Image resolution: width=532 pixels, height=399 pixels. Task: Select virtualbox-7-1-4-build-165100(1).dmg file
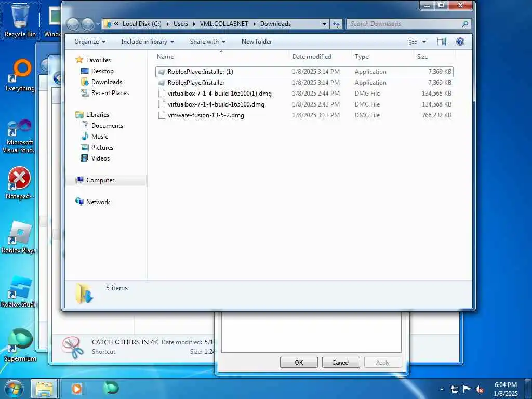click(219, 94)
